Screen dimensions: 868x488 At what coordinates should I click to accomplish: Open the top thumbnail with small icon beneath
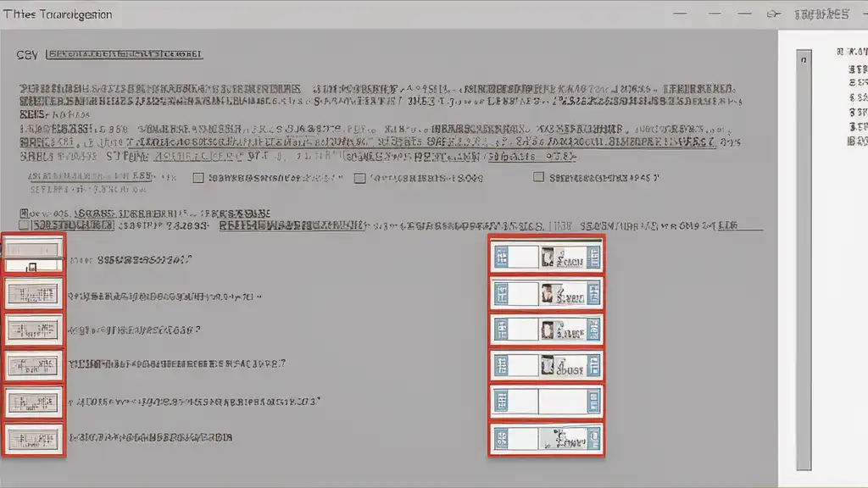[33, 254]
